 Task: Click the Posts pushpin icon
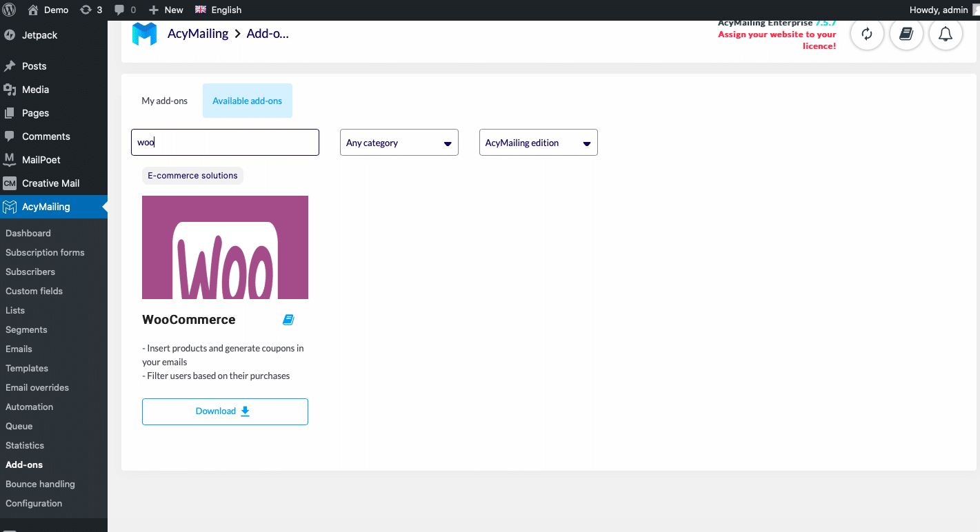click(x=10, y=66)
